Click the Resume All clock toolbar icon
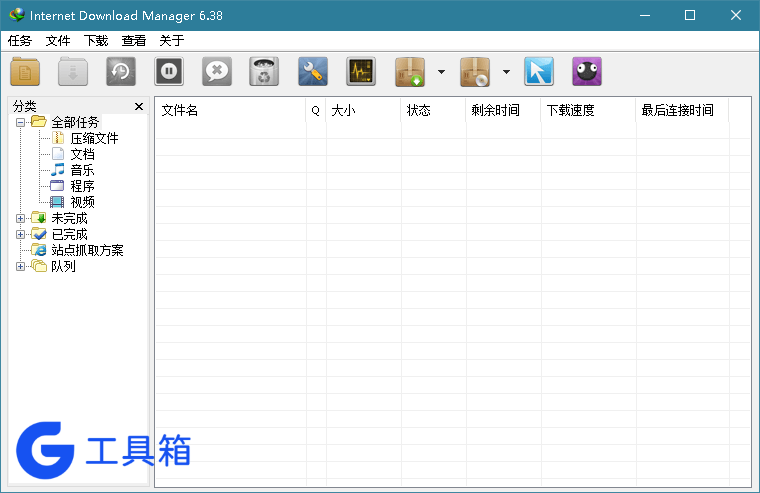This screenshot has width=760, height=493. tap(121, 72)
